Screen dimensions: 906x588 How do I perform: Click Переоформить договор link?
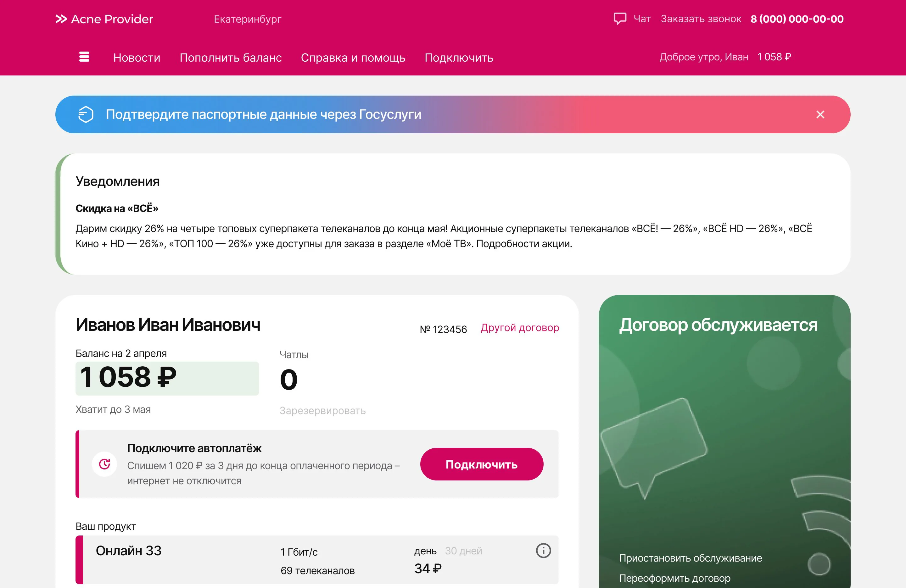(674, 578)
